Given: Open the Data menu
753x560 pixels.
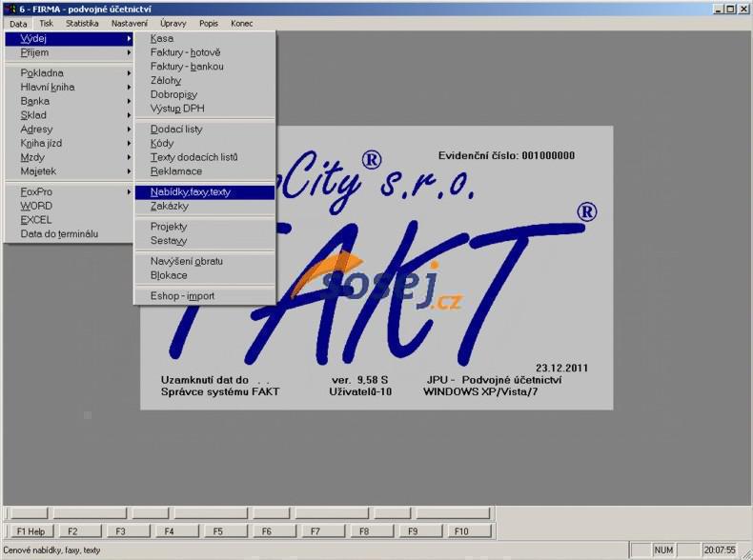Looking at the screenshot, I should pos(18,24).
